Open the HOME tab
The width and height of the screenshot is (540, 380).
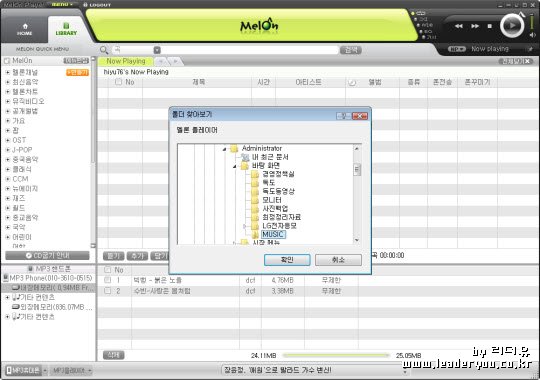[x=24, y=30]
